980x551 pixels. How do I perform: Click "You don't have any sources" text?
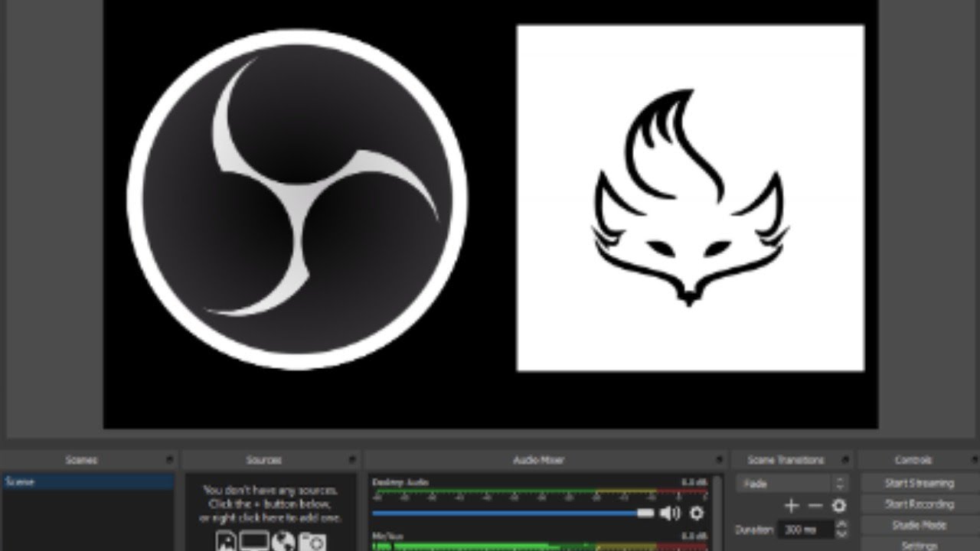coord(270,491)
